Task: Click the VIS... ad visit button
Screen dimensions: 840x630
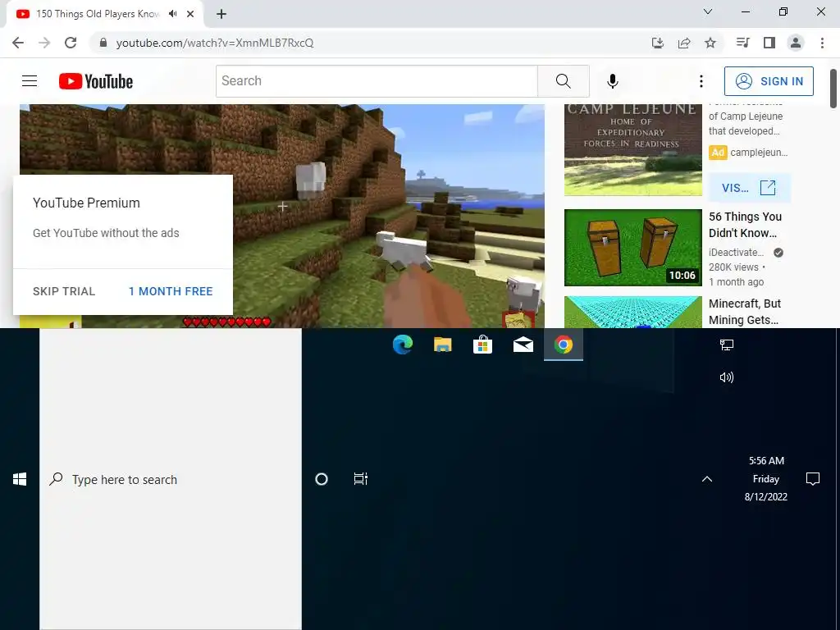Action: [x=750, y=188]
